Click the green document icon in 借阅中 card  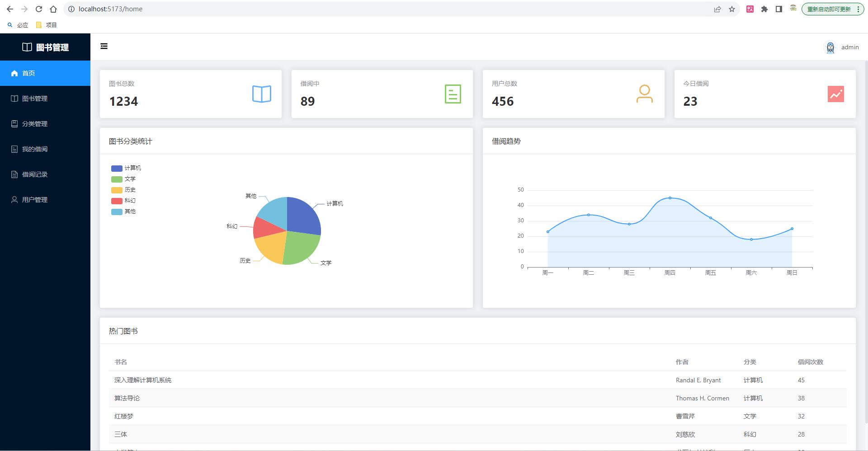pos(453,94)
